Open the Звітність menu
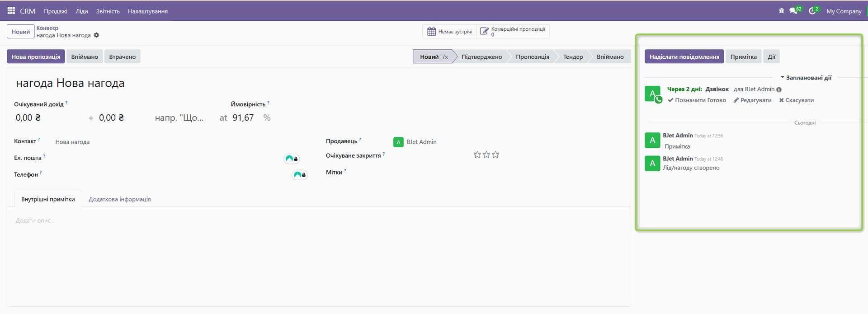Image resolution: width=868 pixels, height=314 pixels. pyautogui.click(x=108, y=11)
